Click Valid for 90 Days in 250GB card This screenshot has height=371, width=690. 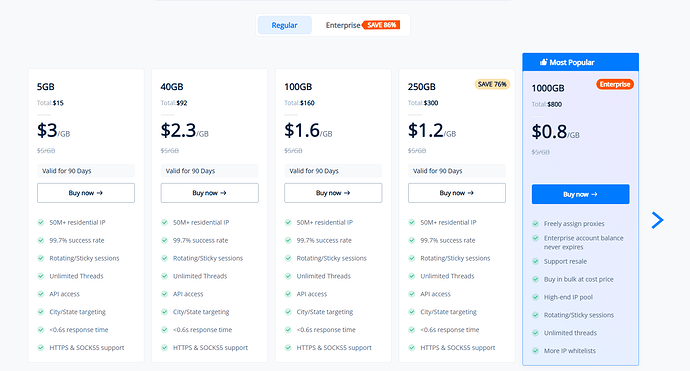(x=457, y=171)
